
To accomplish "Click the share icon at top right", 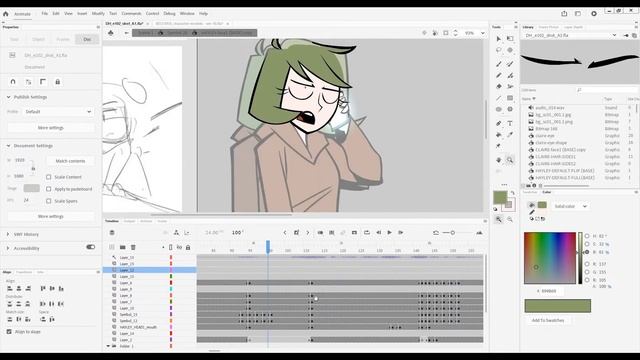I will [564, 13].
